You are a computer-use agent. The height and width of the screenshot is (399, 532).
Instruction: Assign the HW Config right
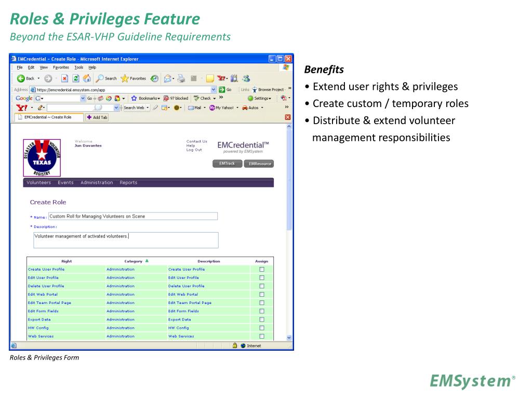(x=262, y=328)
